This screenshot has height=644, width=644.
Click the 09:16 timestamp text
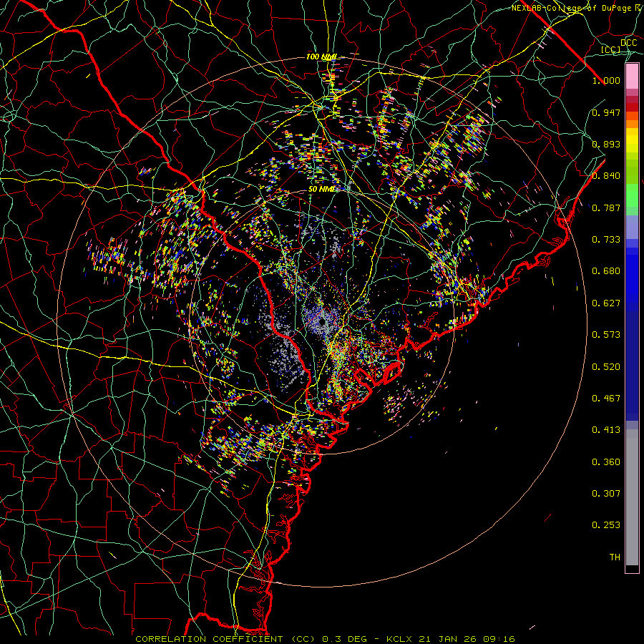[x=498, y=639]
